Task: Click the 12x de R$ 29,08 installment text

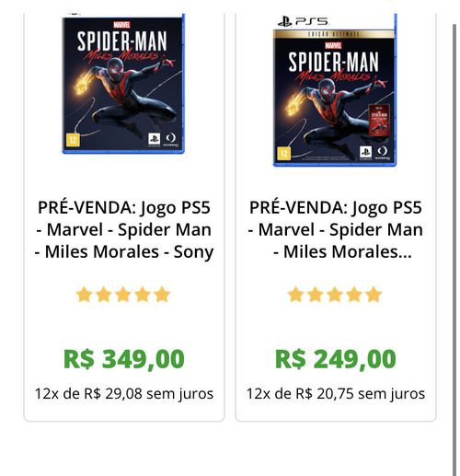Action: pyautogui.click(x=124, y=394)
